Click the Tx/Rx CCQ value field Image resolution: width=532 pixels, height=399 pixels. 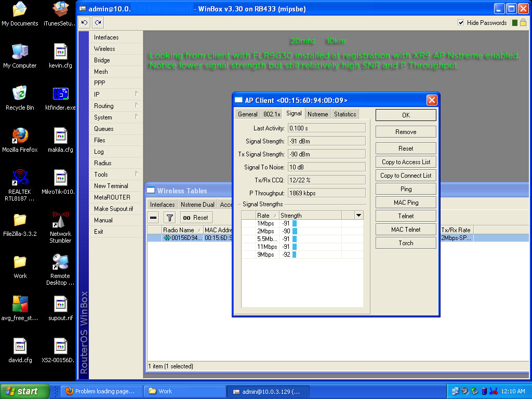point(326,180)
